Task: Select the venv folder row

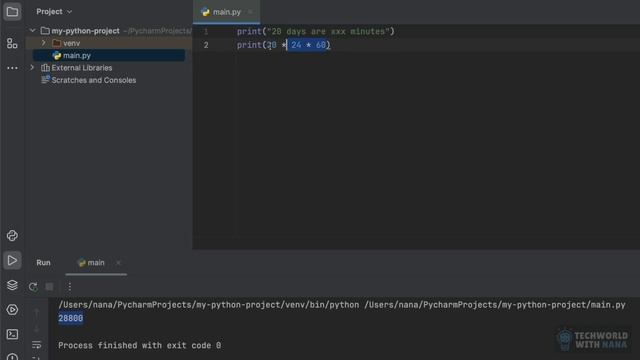Action: click(109, 43)
